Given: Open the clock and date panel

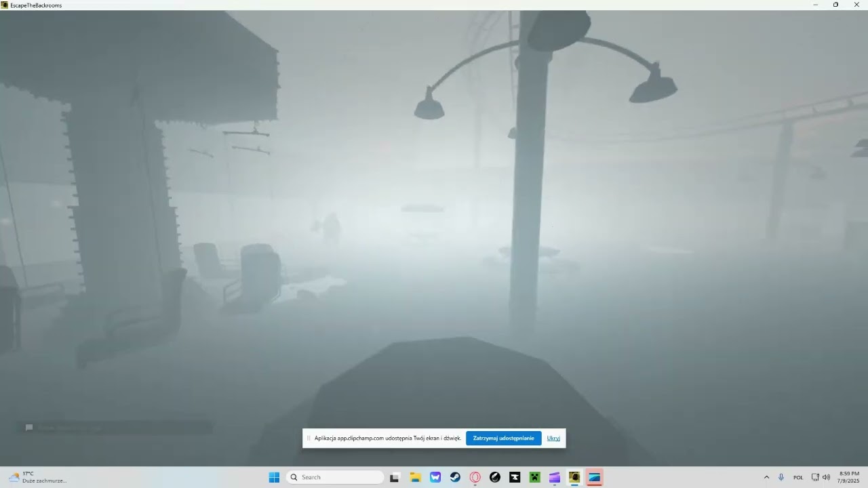Looking at the screenshot, I should pos(849,477).
